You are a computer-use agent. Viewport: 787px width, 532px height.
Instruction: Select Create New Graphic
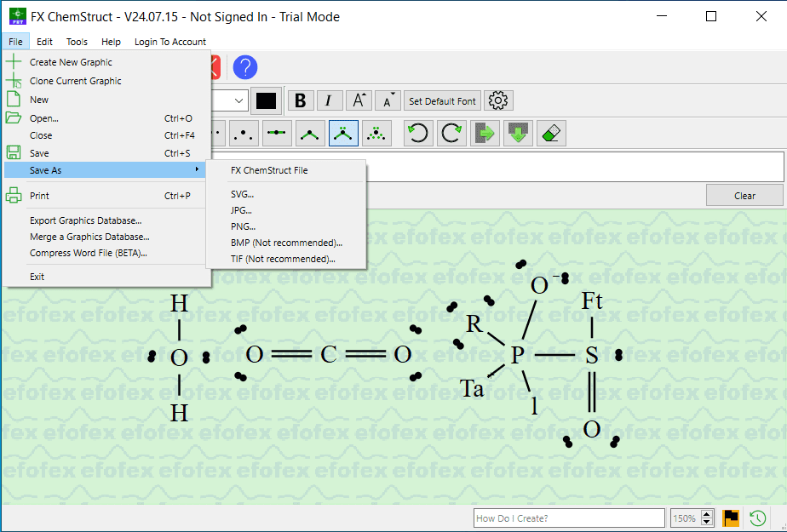click(105, 62)
